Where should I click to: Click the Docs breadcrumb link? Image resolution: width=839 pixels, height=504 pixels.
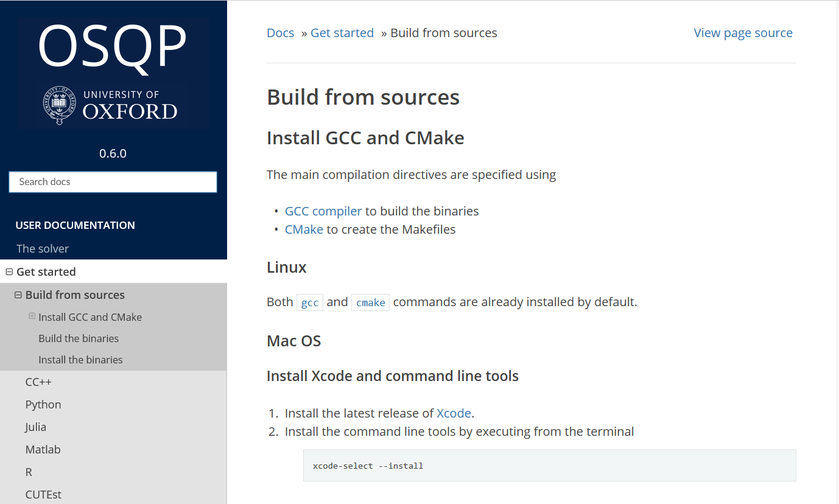pyautogui.click(x=280, y=33)
